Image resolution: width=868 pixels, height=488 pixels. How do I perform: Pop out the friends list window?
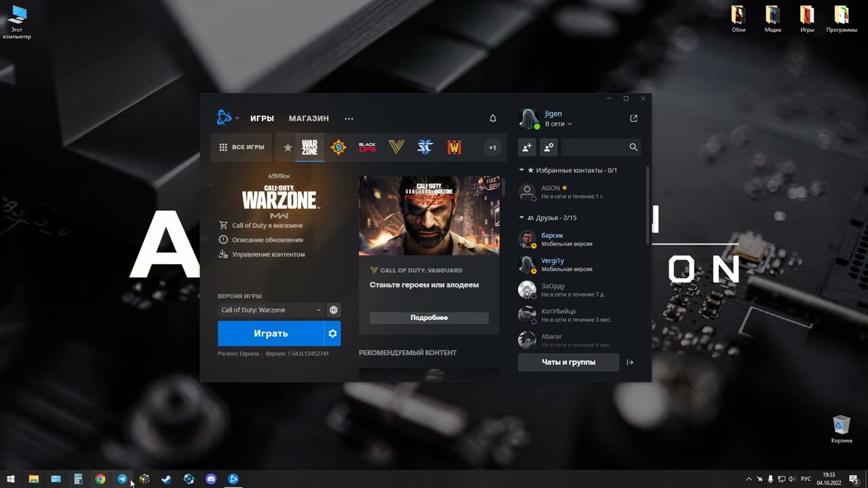(x=633, y=119)
